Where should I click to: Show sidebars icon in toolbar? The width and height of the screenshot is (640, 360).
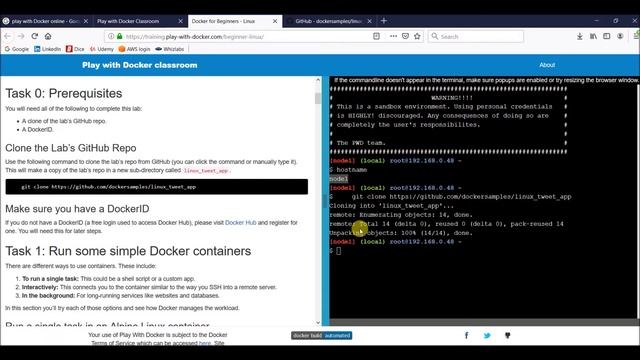[607, 36]
